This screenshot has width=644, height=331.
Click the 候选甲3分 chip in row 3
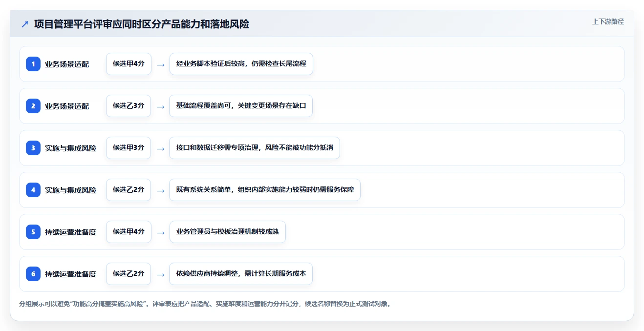(x=129, y=148)
